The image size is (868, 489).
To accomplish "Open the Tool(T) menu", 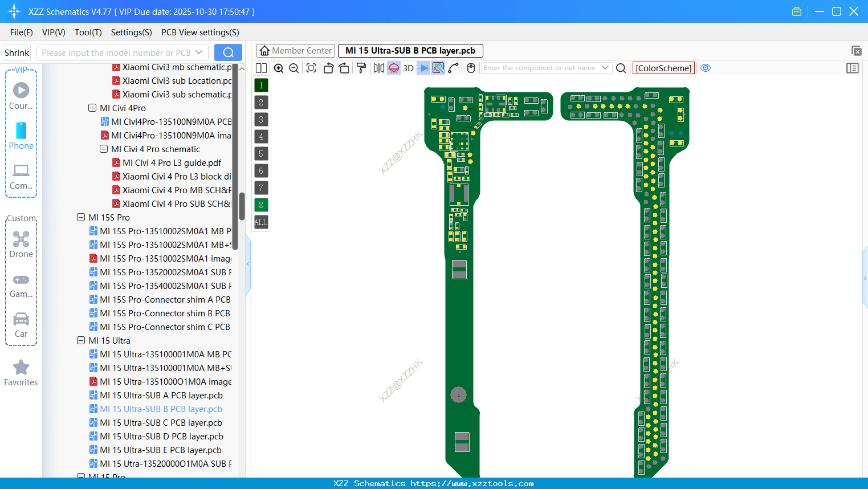I will (88, 32).
